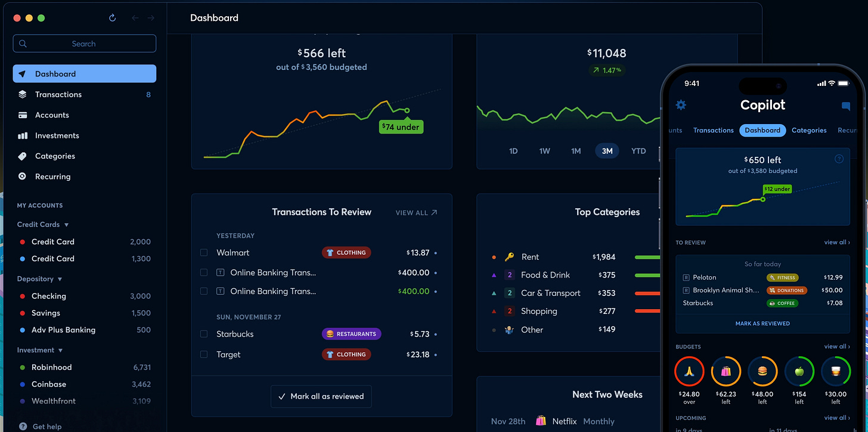868x432 pixels.
Task: Click the Rent green progress bar
Action: pyautogui.click(x=647, y=257)
